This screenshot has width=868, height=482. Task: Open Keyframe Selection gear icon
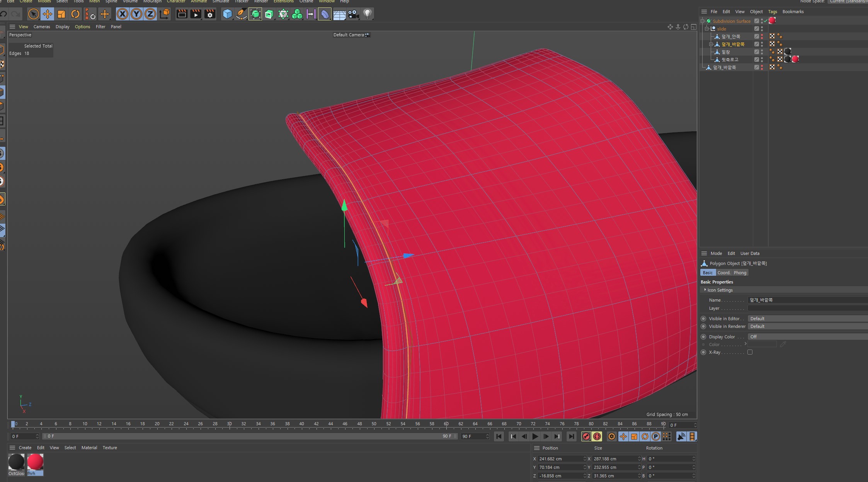coord(612,436)
